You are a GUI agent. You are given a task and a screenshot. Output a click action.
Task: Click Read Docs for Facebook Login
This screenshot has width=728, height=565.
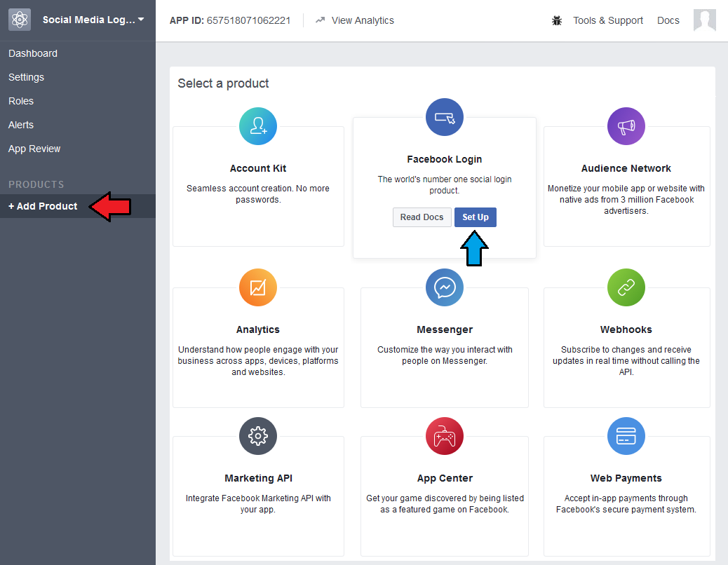422,217
